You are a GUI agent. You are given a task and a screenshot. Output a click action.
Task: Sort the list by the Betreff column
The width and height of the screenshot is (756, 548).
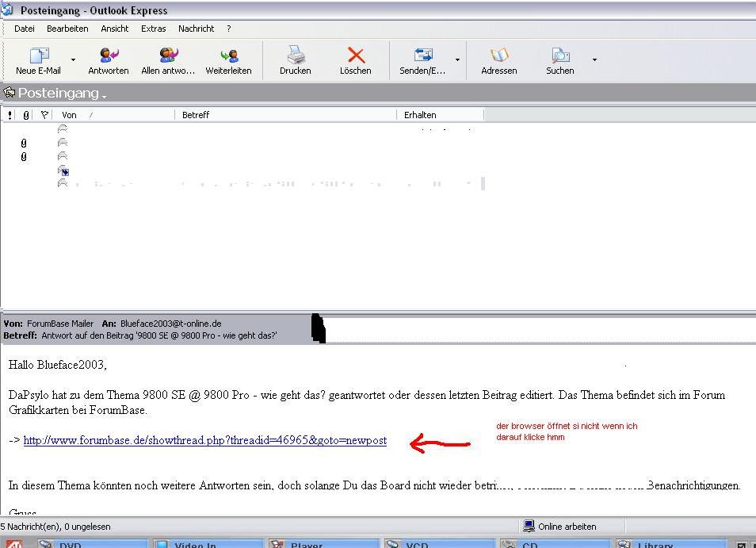(x=285, y=115)
